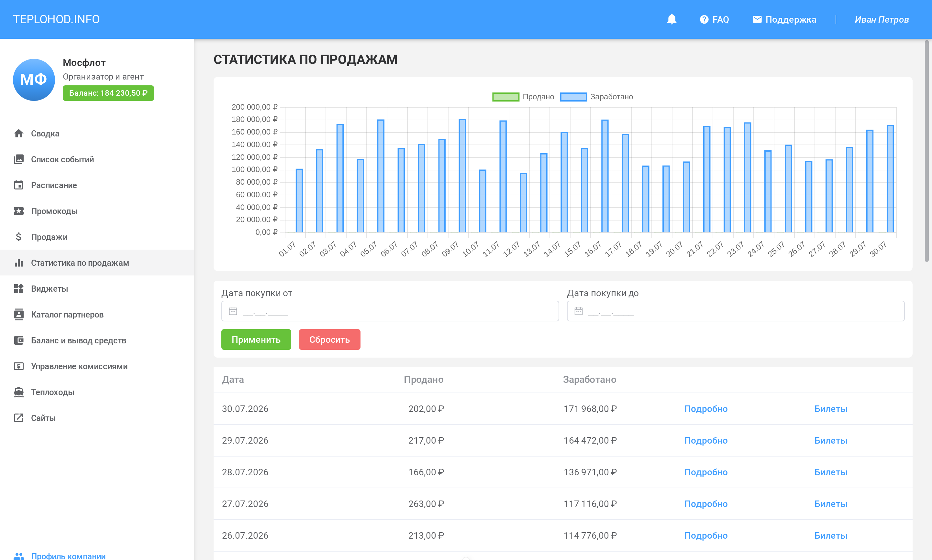Open Билеты for 26.07.2026
932x560 pixels.
(831, 535)
